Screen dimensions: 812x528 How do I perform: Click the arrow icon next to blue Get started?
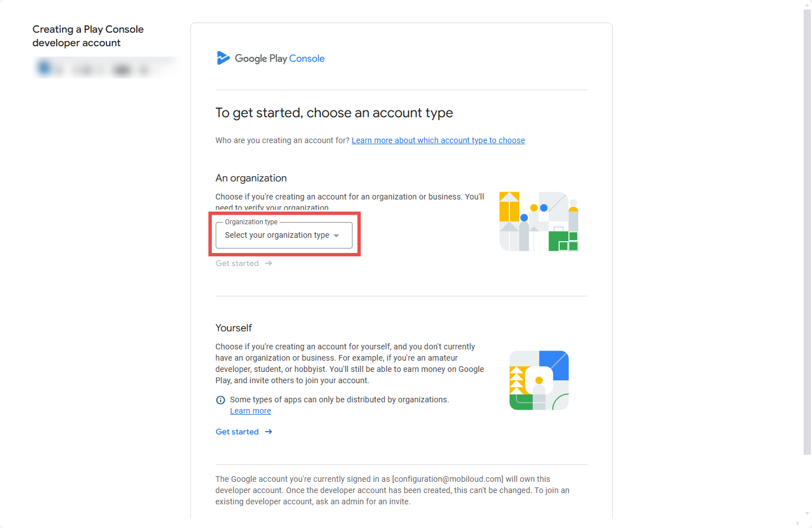[269, 432]
